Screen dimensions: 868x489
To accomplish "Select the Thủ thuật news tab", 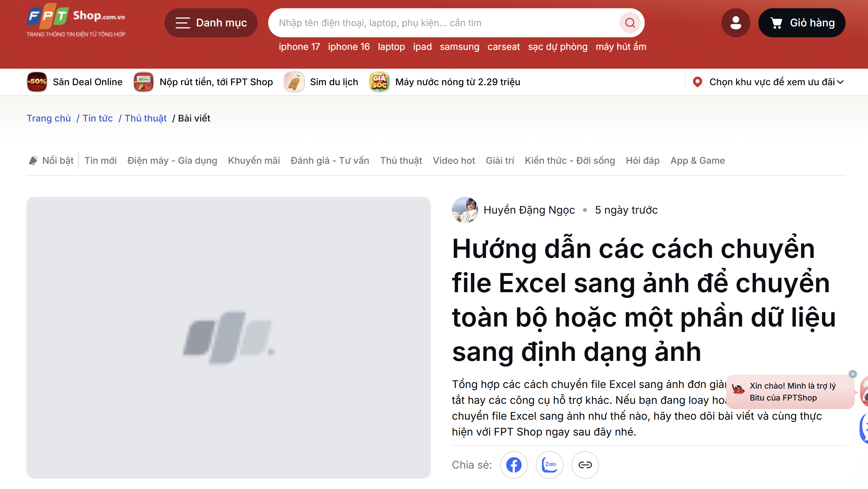I will 401,161.
